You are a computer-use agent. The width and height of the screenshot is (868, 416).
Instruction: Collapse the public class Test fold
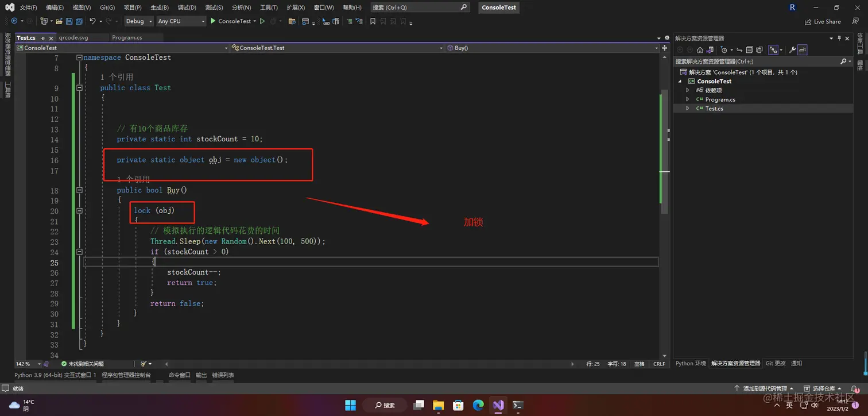(79, 88)
